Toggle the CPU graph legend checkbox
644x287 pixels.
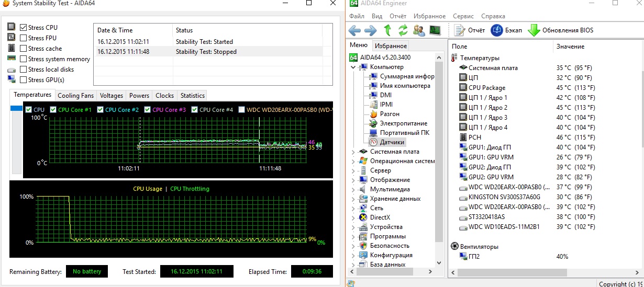click(29, 110)
